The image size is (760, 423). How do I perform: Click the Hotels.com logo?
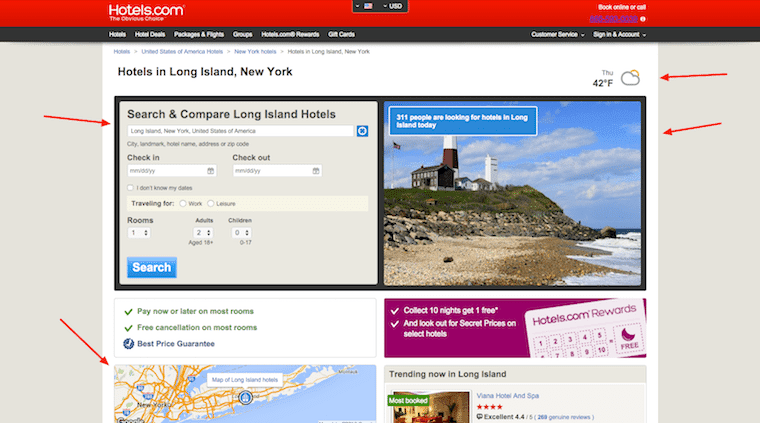(146, 12)
